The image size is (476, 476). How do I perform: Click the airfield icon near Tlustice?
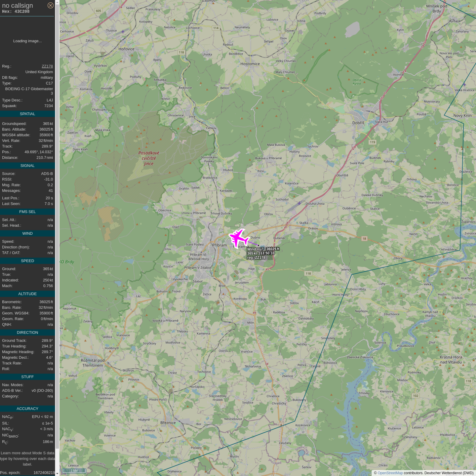[123, 32]
